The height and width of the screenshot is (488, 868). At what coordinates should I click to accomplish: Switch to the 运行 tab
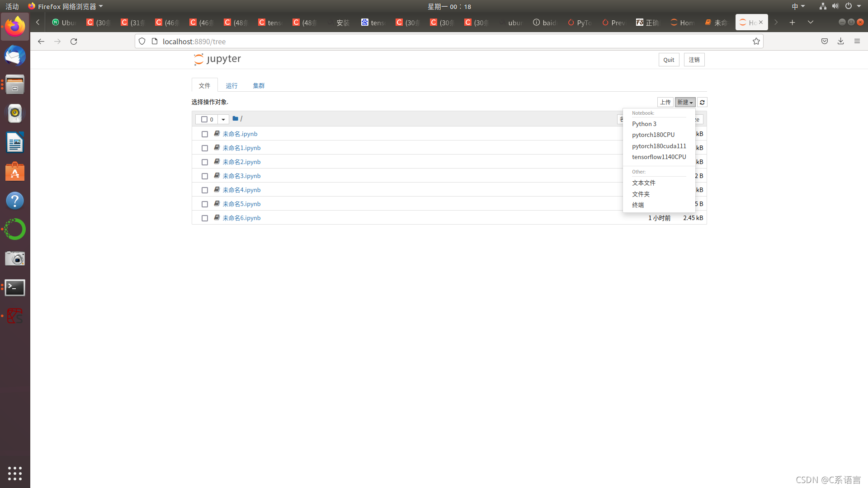pos(231,85)
